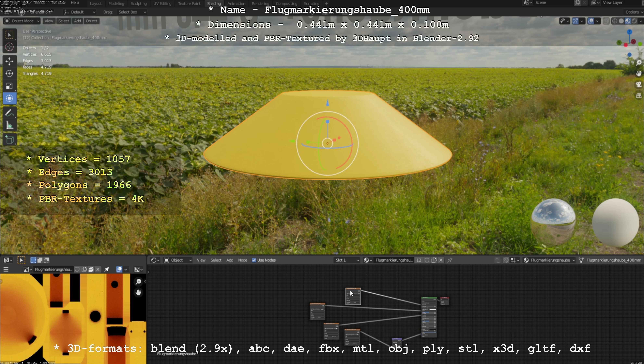Open viewport View menu

[49, 21]
